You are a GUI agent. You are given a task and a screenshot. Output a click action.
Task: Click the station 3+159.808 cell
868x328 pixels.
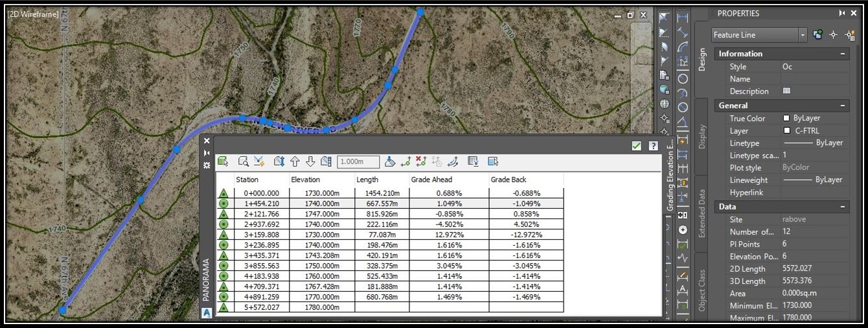(262, 235)
